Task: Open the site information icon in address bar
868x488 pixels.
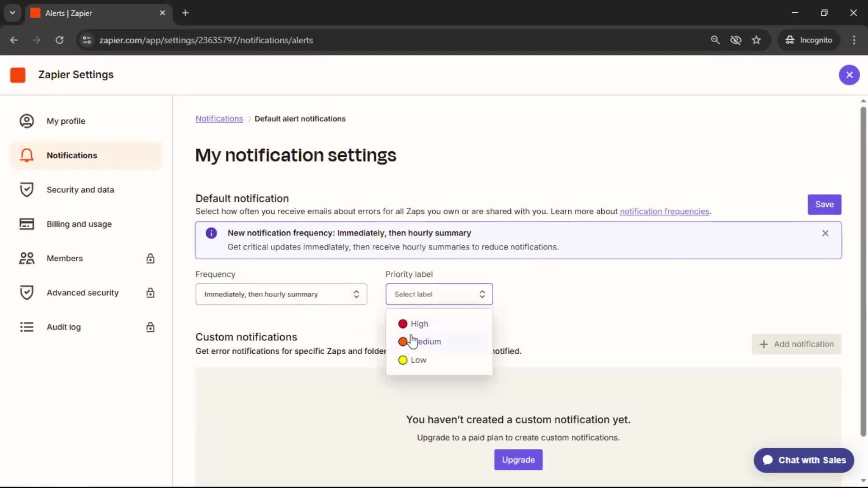Action: [x=87, y=40]
